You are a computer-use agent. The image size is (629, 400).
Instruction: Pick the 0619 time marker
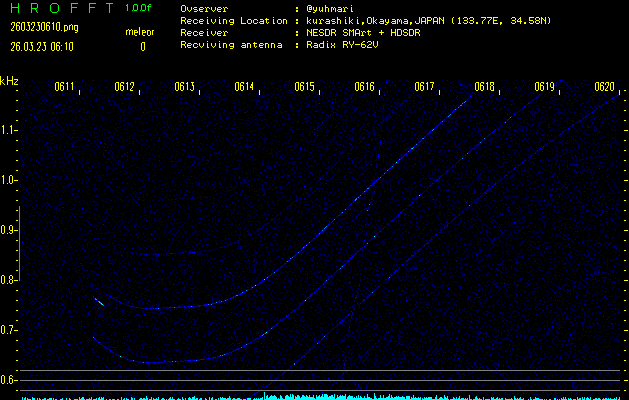click(x=544, y=87)
